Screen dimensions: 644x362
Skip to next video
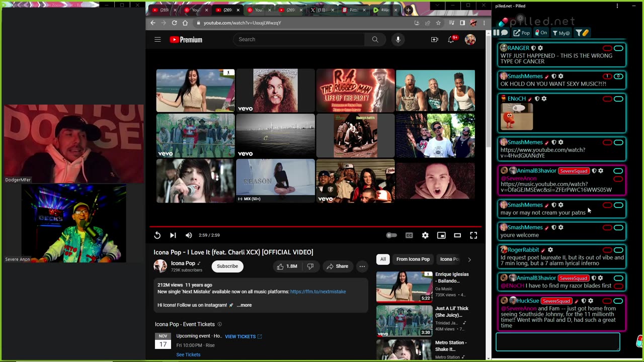click(173, 235)
